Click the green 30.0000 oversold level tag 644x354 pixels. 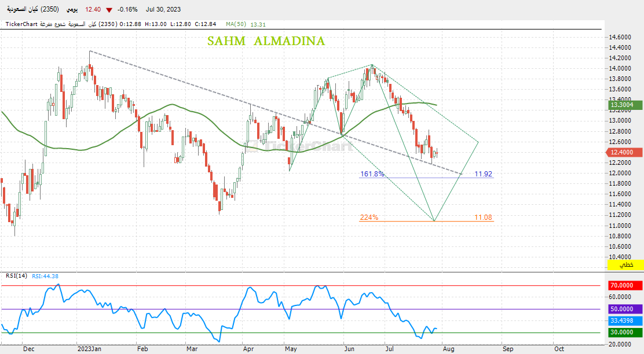(x=625, y=333)
